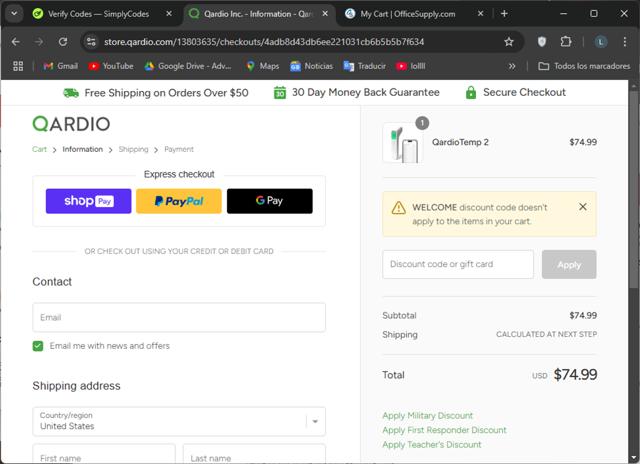Minimize the Chrome window
Screen dimensions: 640x464
(564, 14)
